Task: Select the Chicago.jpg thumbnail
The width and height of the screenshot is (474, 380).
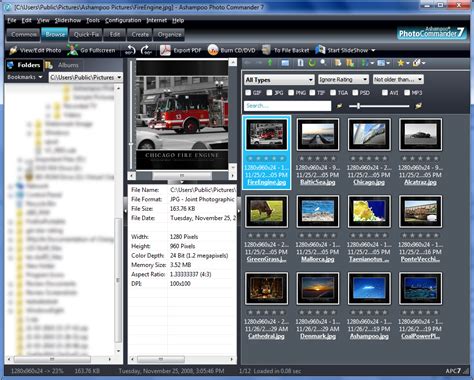Action: (x=369, y=134)
